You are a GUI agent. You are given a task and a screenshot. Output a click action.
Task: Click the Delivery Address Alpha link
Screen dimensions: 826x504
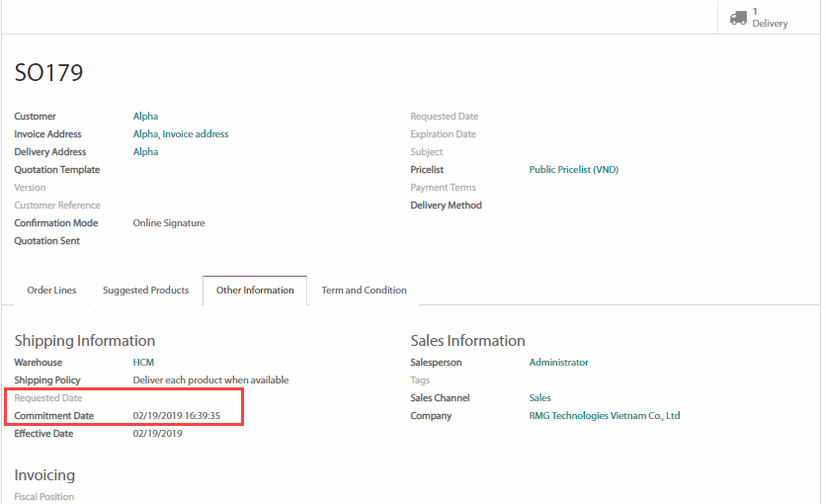(145, 152)
